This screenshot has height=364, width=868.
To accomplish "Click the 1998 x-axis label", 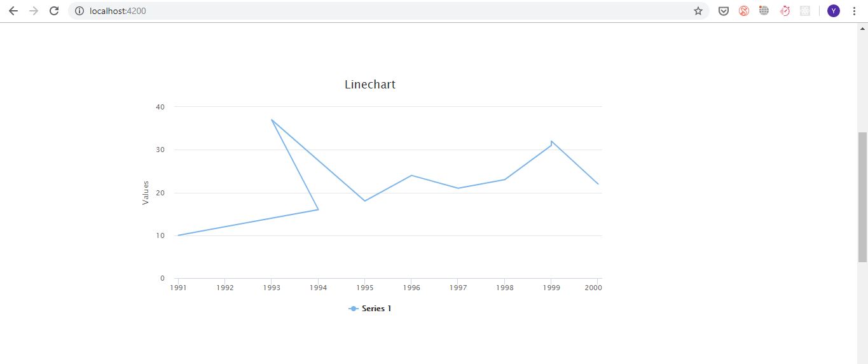I will point(505,288).
